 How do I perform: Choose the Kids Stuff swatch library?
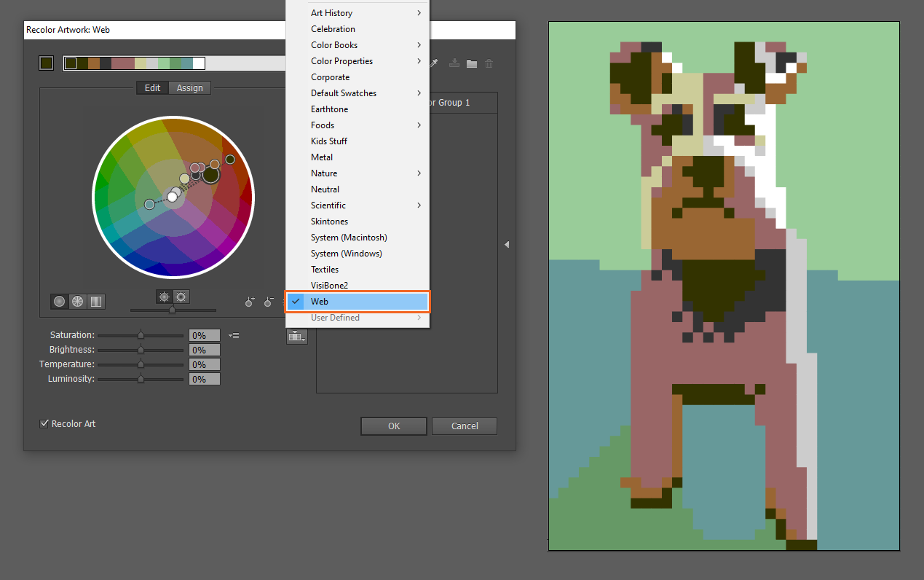click(358, 141)
